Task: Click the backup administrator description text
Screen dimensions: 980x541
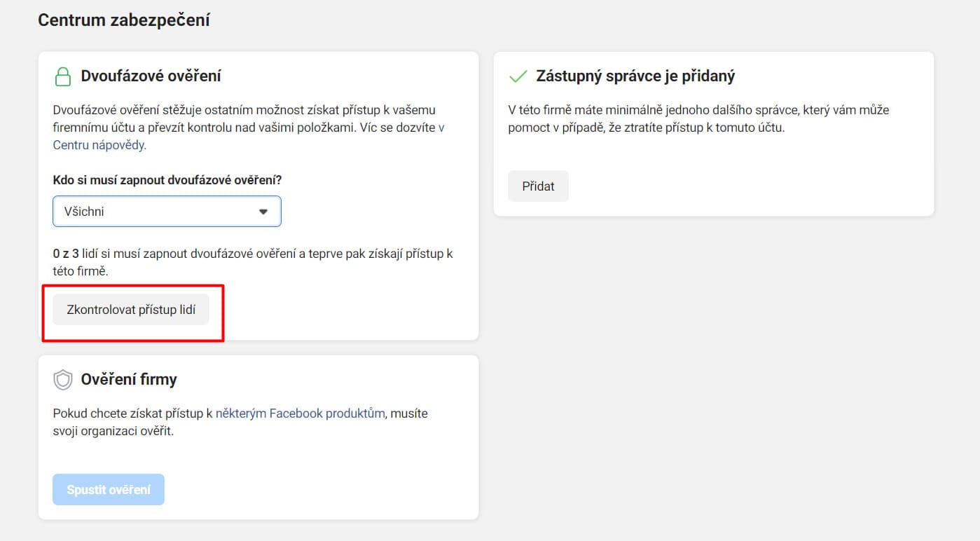Action: pos(698,119)
